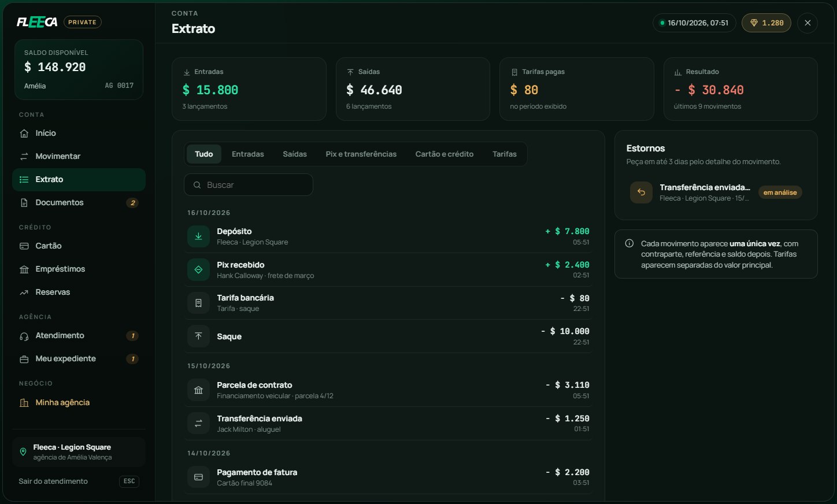
Task: Open the Pix e transferências tab
Action: (x=361, y=154)
